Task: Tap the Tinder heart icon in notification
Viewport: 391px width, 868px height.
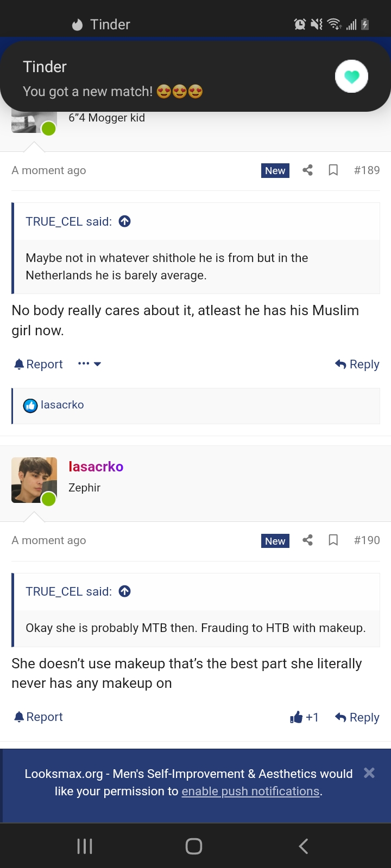Action: pyautogui.click(x=351, y=76)
